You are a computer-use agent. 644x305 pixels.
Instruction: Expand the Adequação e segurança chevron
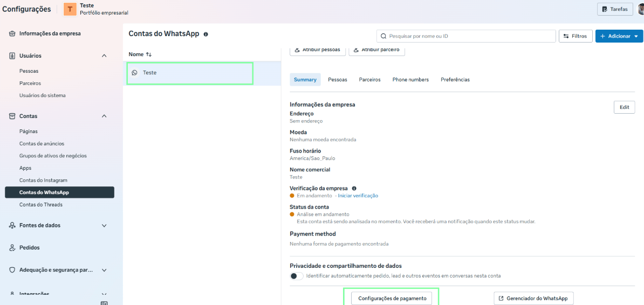click(104, 270)
